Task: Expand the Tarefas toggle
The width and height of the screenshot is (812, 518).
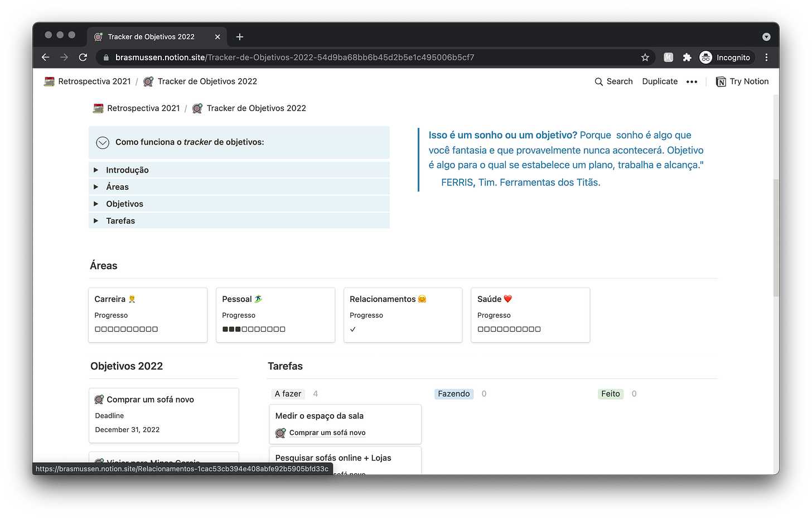Action: 96,220
